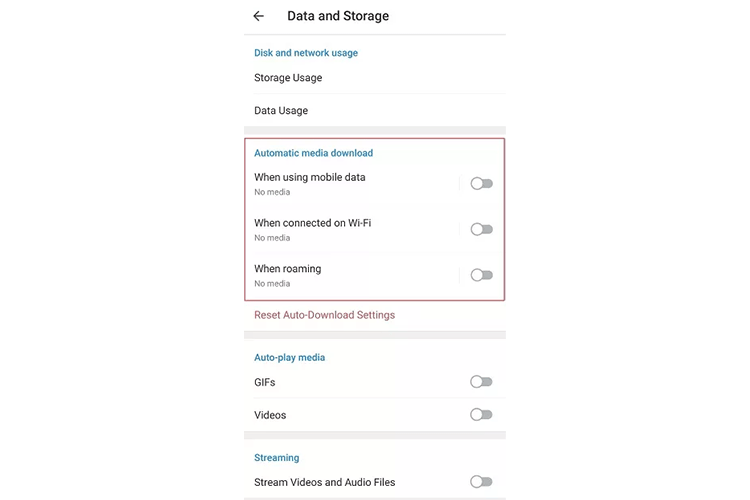This screenshot has height=500, width=750.
Task: Select the Automatic media download header
Action: [x=313, y=153]
